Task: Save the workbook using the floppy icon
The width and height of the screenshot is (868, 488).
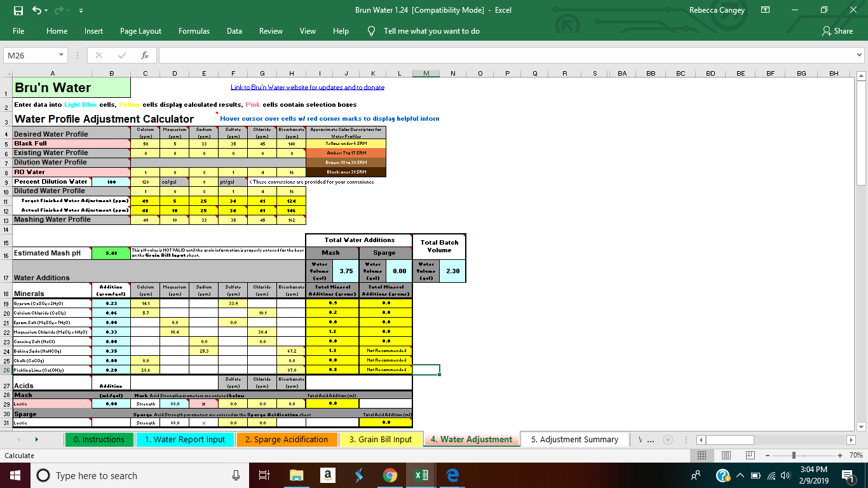Action: pos(18,10)
